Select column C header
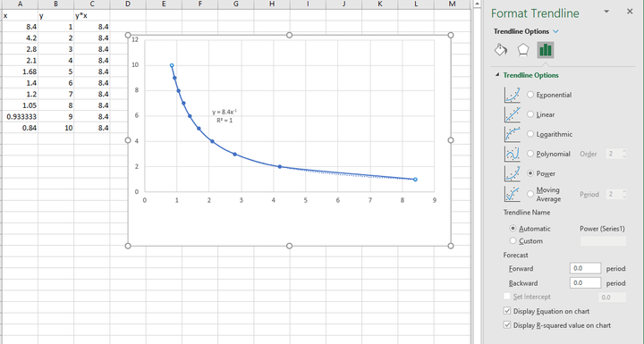 92,4
